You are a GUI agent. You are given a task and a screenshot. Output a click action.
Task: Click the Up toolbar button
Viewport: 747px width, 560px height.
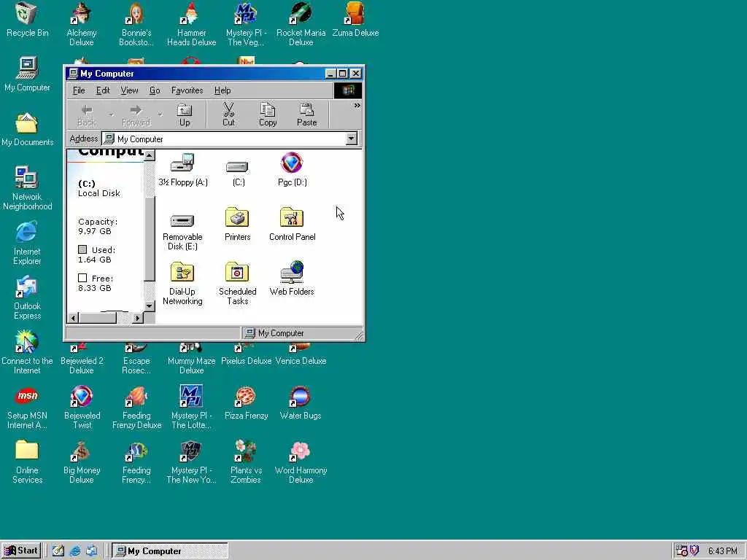[185, 114]
